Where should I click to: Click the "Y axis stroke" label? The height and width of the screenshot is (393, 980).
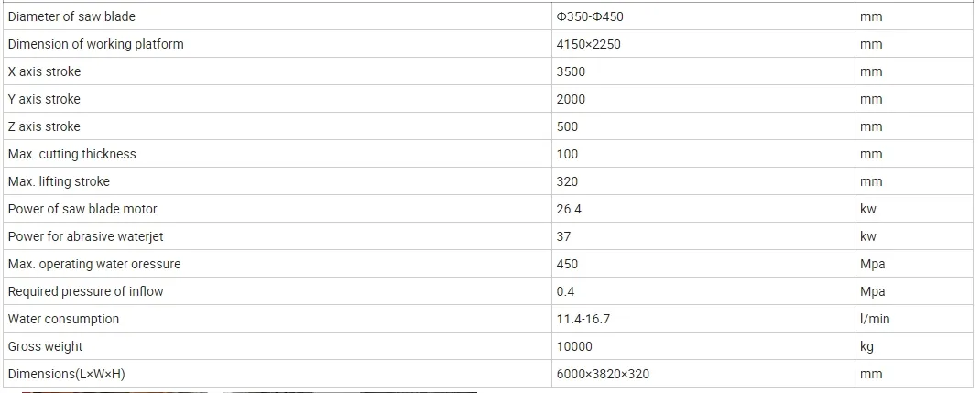coord(44,99)
